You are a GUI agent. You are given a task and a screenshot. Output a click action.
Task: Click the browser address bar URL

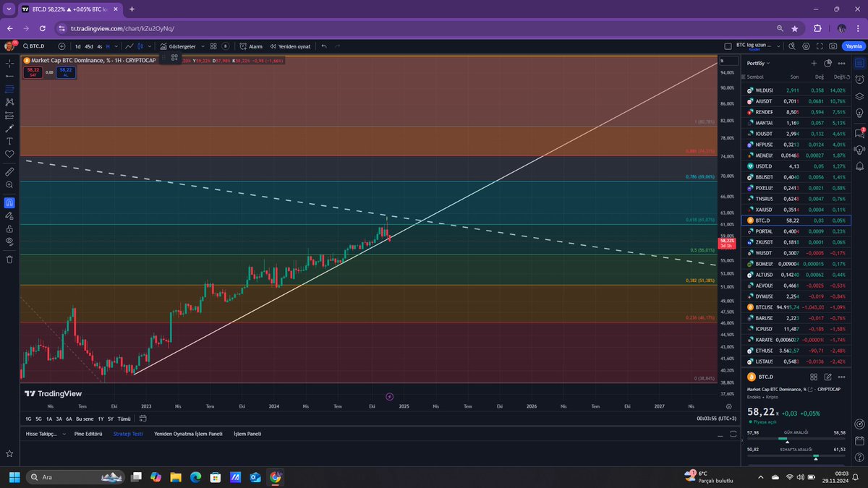123,28
